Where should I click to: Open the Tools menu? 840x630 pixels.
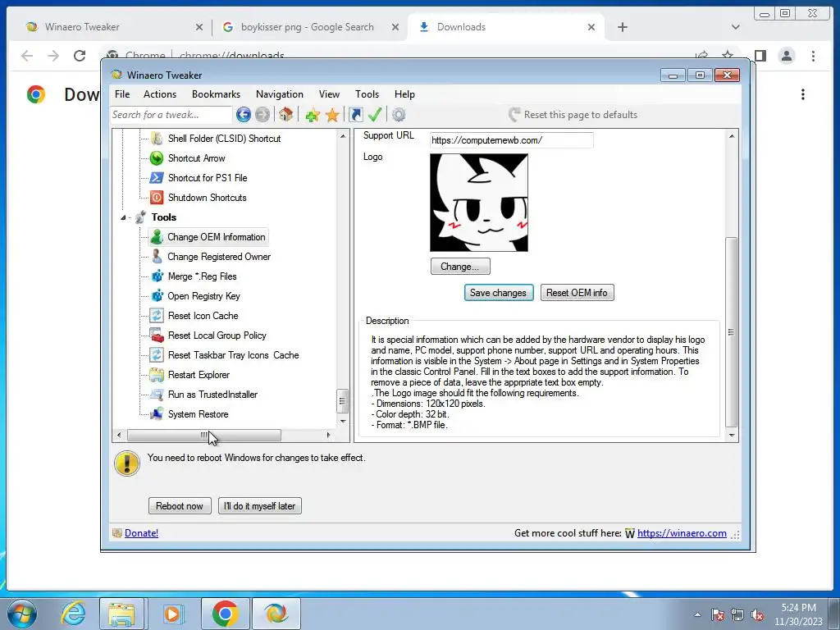point(367,94)
